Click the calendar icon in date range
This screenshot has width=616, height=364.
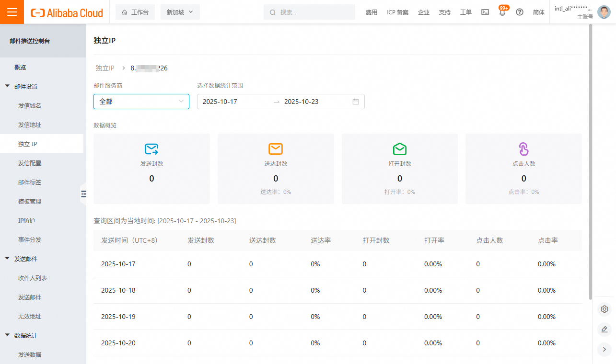tap(356, 102)
